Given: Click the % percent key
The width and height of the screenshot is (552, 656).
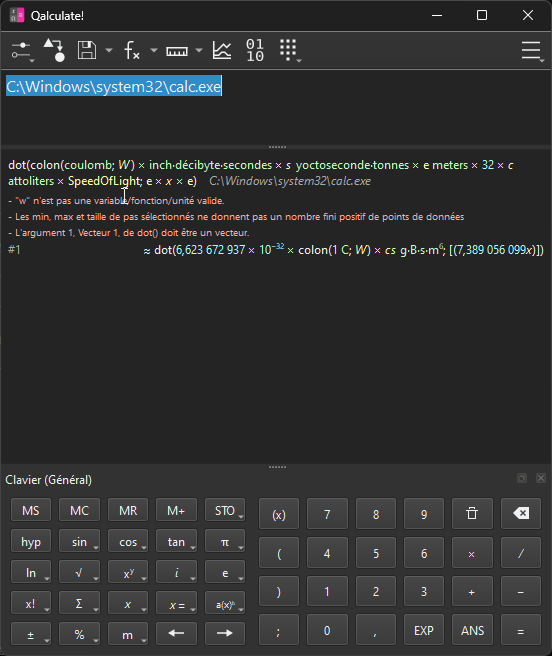Looking at the screenshot, I should (80, 633).
